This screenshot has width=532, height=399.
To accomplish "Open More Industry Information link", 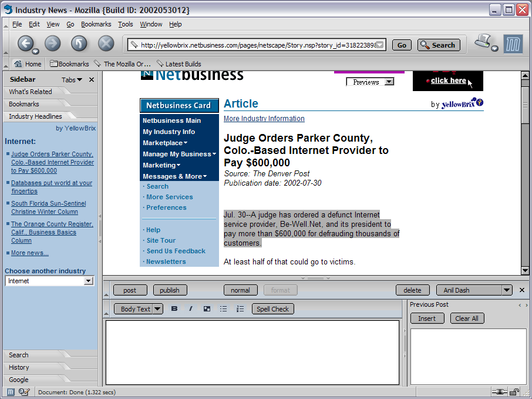I will [264, 119].
